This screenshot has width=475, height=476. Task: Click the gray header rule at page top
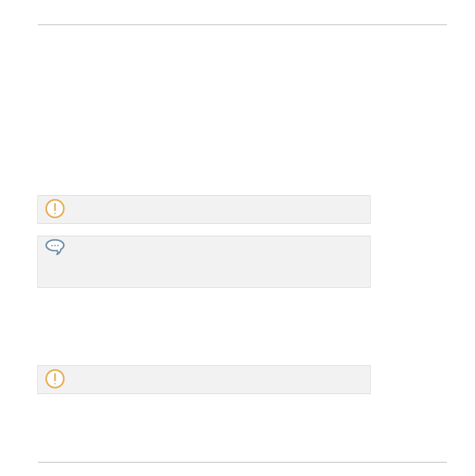(x=242, y=25)
